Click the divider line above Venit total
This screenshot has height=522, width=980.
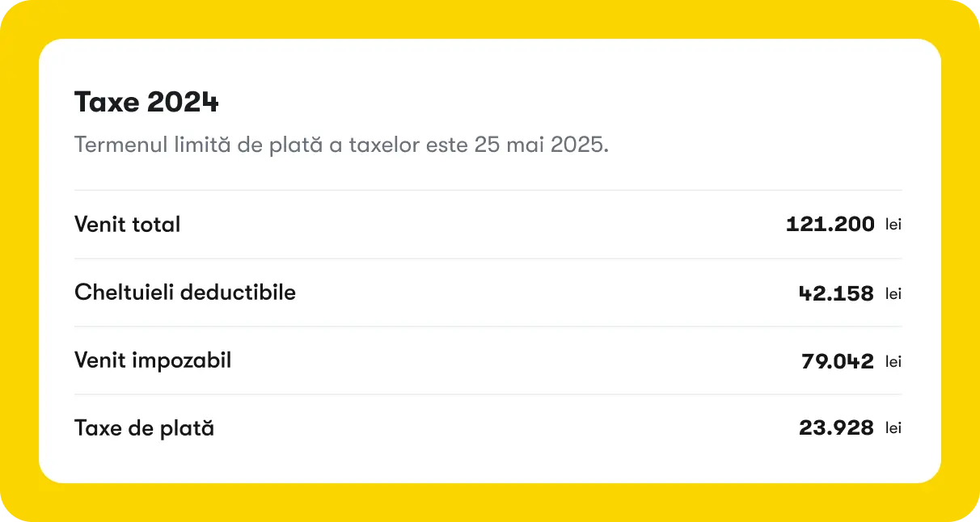pyautogui.click(x=488, y=191)
